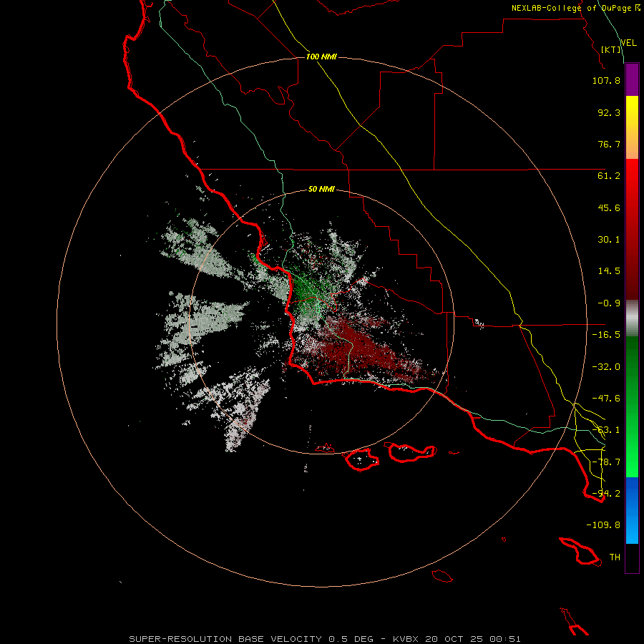Click the -78.7 legend value

pos(606,462)
